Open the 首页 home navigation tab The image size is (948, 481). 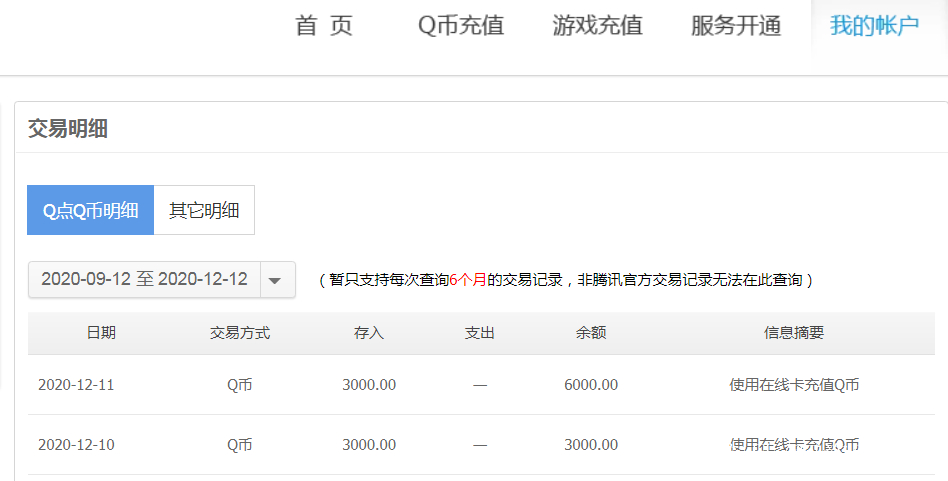[324, 27]
